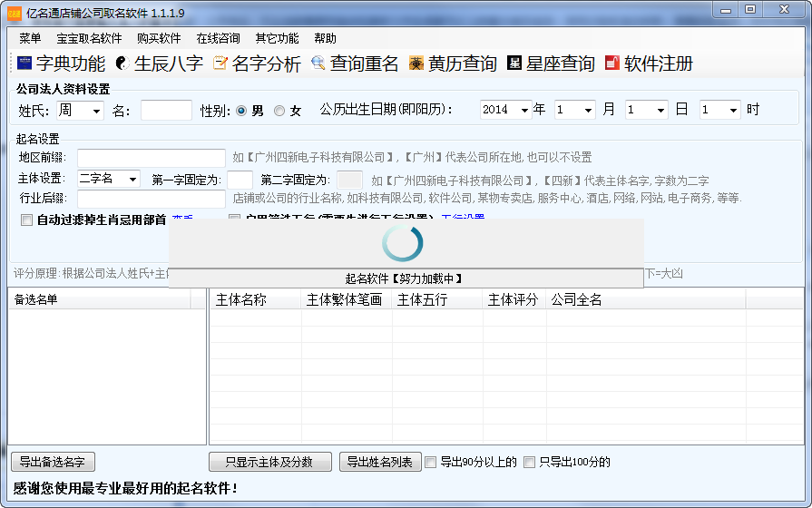Maximize the 亿名通 window
Image resolution: width=812 pixels, height=508 pixels.
click(750, 10)
